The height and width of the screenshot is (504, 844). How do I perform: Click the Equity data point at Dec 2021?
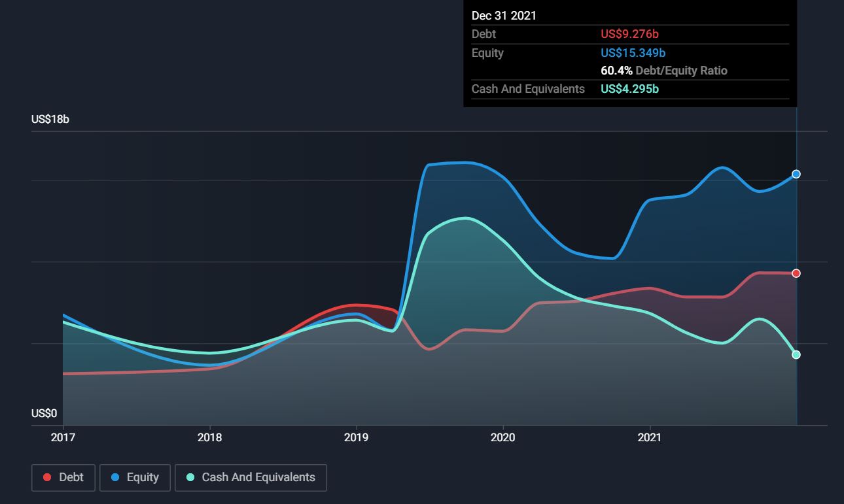(x=796, y=174)
